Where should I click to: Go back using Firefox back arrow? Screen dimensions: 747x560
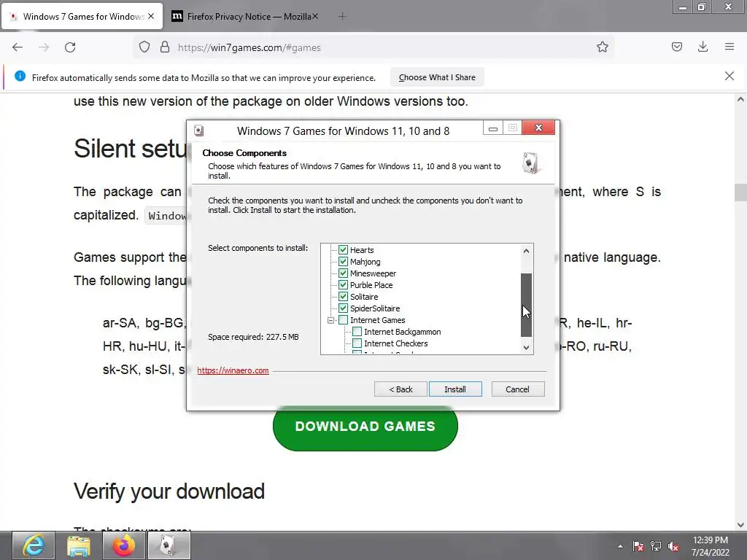18,47
